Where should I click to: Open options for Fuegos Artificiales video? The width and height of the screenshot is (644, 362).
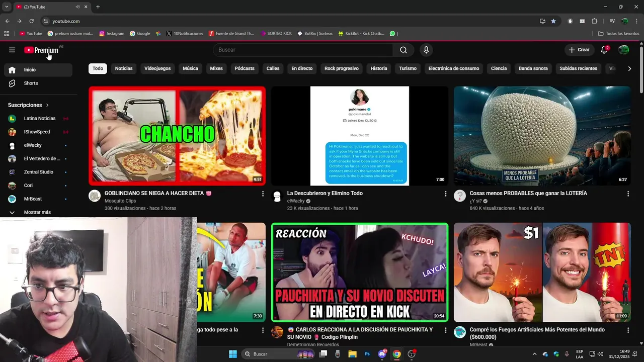[x=628, y=330]
